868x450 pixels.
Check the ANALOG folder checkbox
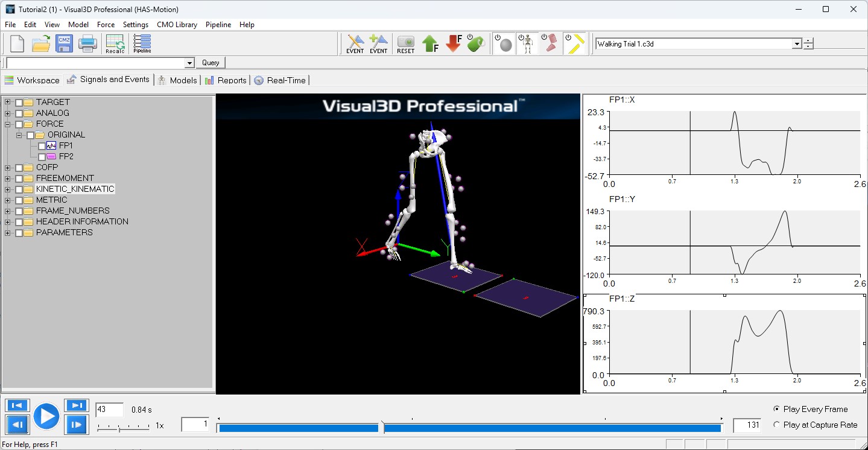(x=19, y=113)
